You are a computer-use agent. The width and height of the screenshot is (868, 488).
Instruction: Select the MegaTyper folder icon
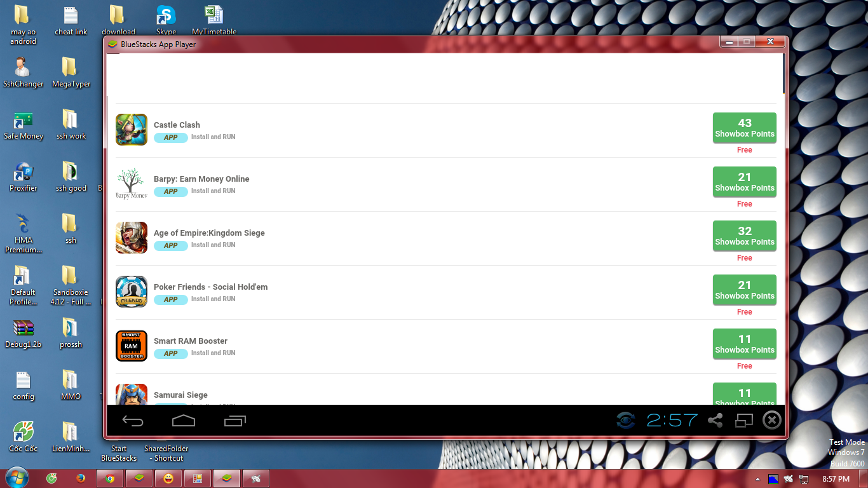[71, 73]
